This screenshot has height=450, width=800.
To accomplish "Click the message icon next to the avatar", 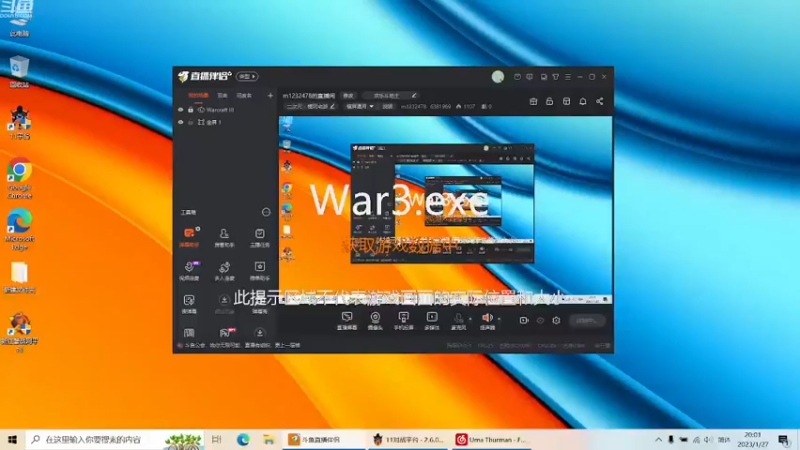I will (517, 77).
